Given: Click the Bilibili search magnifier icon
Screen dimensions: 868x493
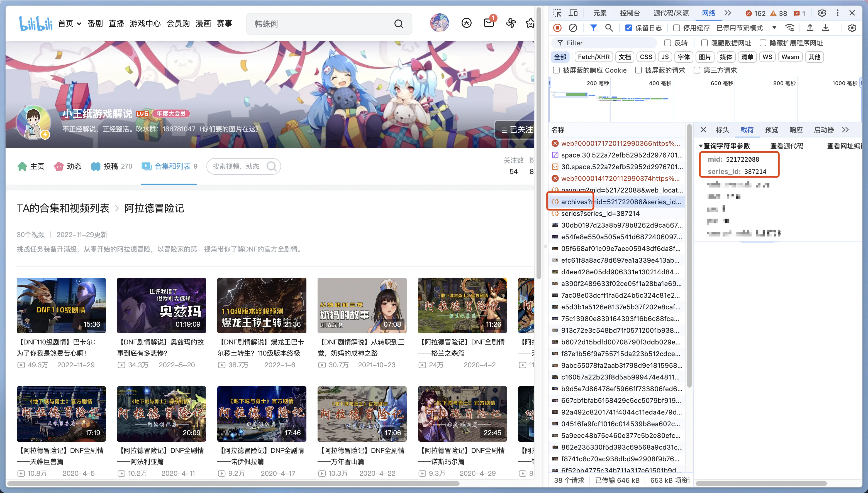Looking at the screenshot, I should click(399, 24).
